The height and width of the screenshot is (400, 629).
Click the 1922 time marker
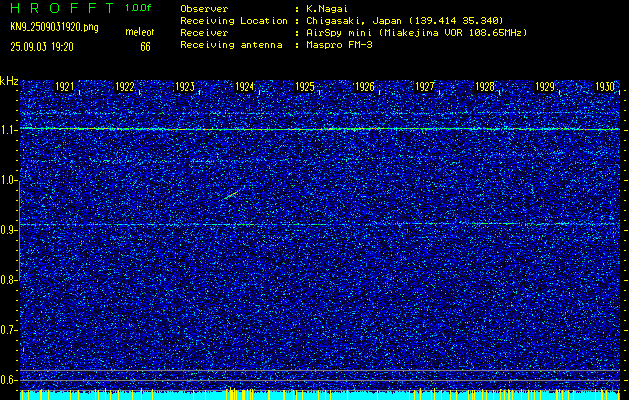(124, 87)
